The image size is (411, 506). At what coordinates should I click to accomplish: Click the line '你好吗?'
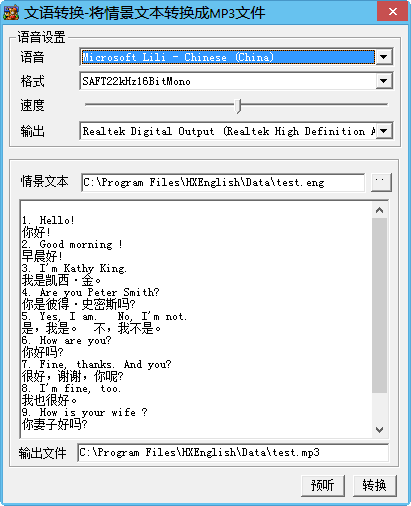point(43,352)
